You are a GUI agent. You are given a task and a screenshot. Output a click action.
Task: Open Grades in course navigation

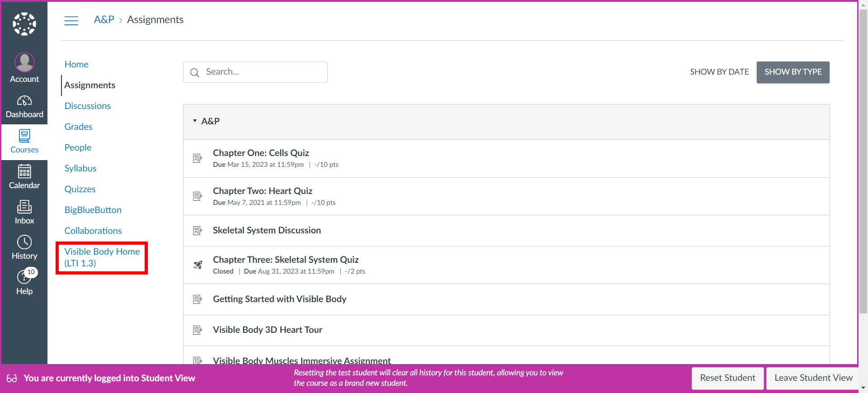click(78, 127)
